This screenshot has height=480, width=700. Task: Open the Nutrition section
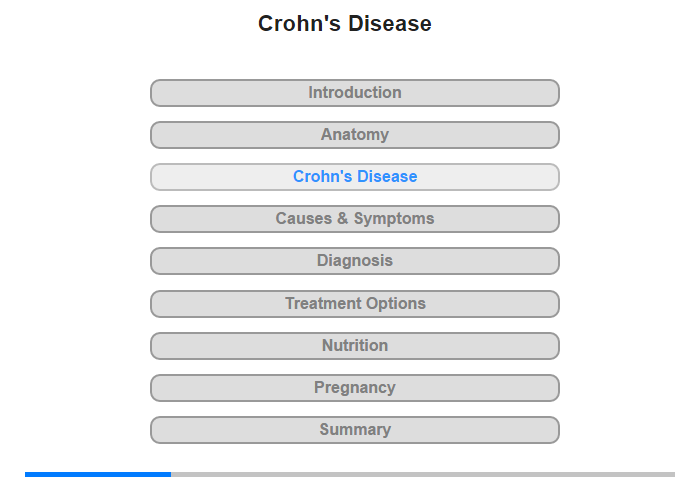[355, 346]
